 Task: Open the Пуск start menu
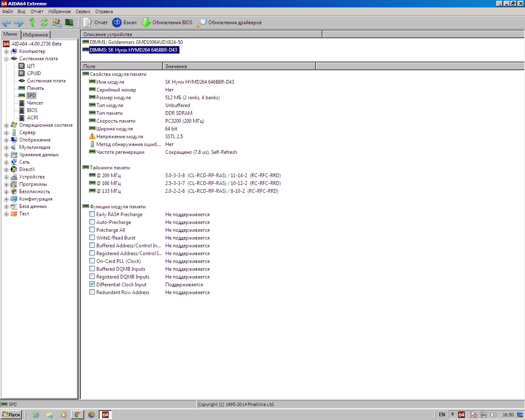coord(11,415)
